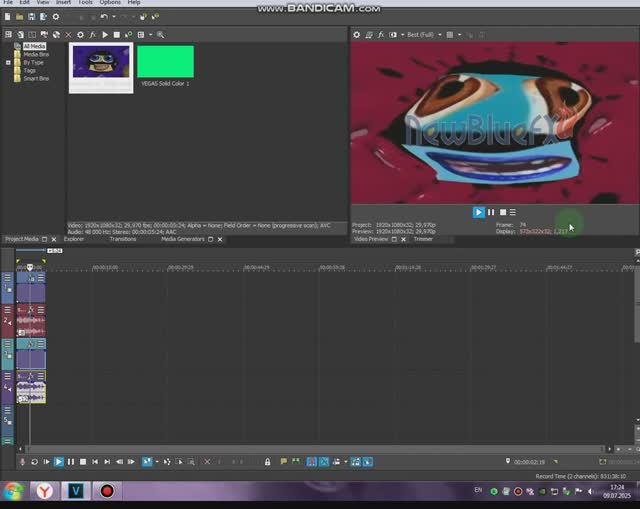Click Bandicam record icon in taskbar

[107, 491]
